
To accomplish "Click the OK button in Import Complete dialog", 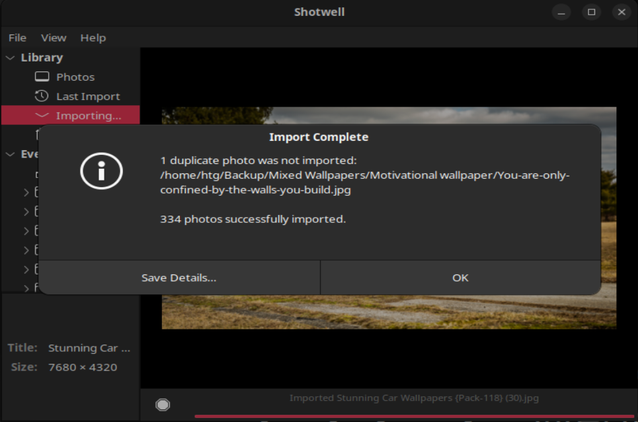I will (x=460, y=278).
